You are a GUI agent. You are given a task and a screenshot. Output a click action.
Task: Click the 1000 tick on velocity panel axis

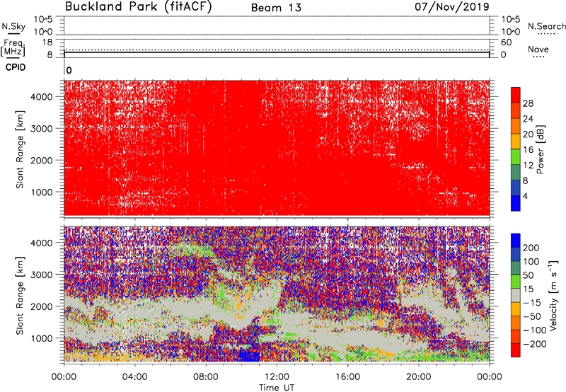[41, 338]
